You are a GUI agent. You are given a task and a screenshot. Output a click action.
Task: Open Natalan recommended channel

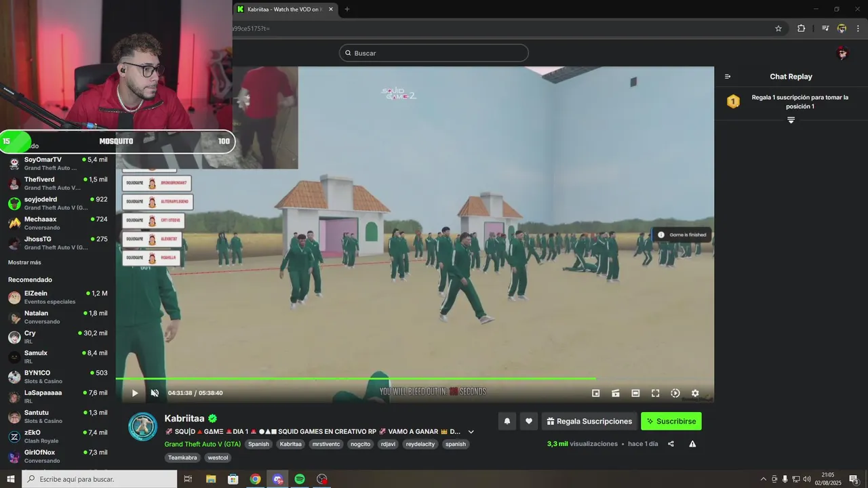[58, 317]
